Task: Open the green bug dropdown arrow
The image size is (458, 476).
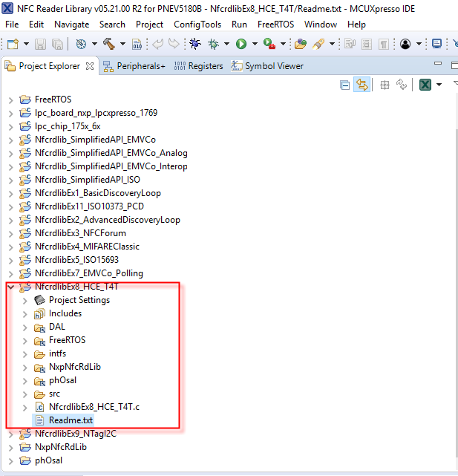Action: [x=226, y=45]
